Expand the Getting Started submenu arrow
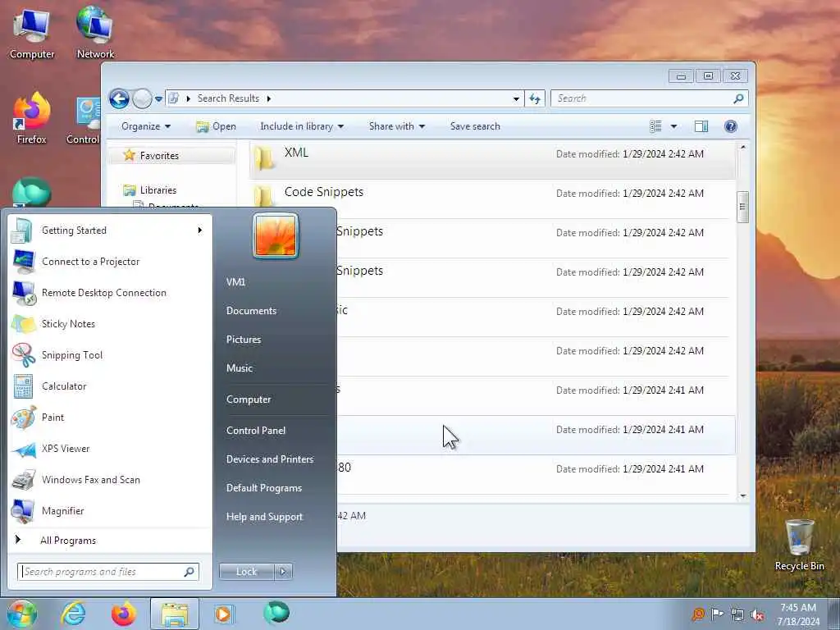Image resolution: width=840 pixels, height=630 pixels. click(x=200, y=231)
